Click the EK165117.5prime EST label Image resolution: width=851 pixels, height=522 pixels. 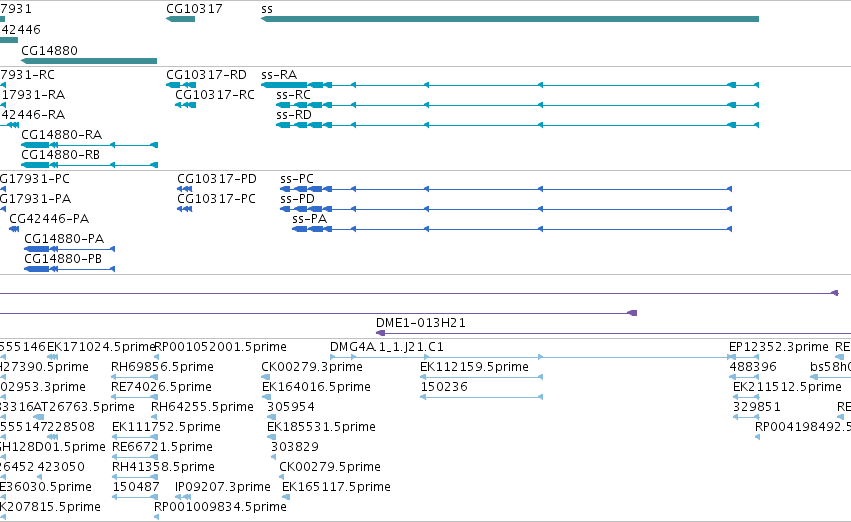click(336, 487)
